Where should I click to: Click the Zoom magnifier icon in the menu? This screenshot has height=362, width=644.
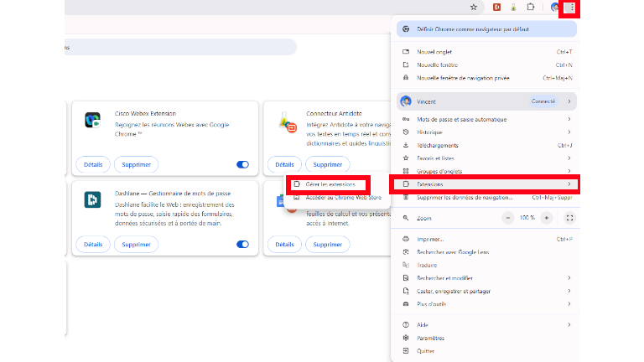406,218
